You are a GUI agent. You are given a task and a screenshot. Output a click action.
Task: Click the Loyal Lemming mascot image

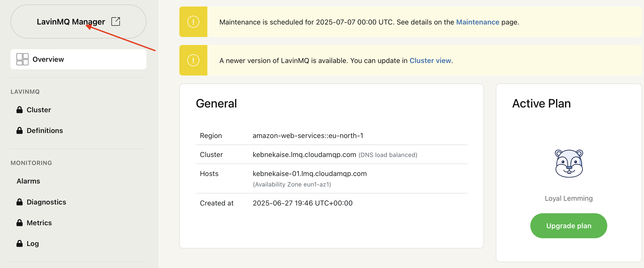(569, 164)
